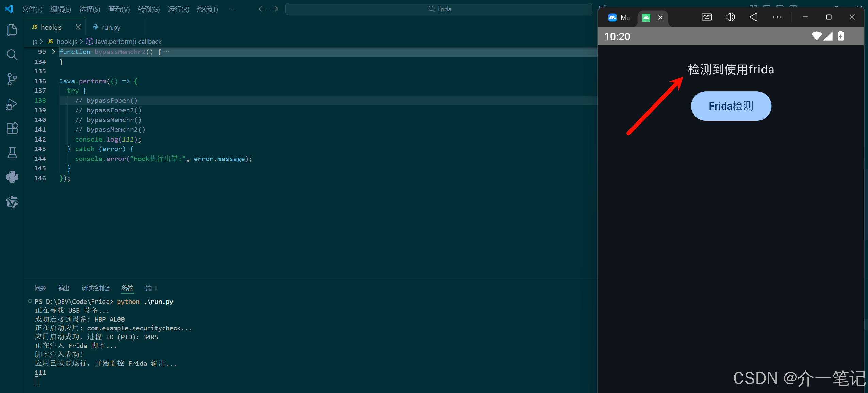868x393 pixels.
Task: Open the Extensions view
Action: (x=12, y=128)
